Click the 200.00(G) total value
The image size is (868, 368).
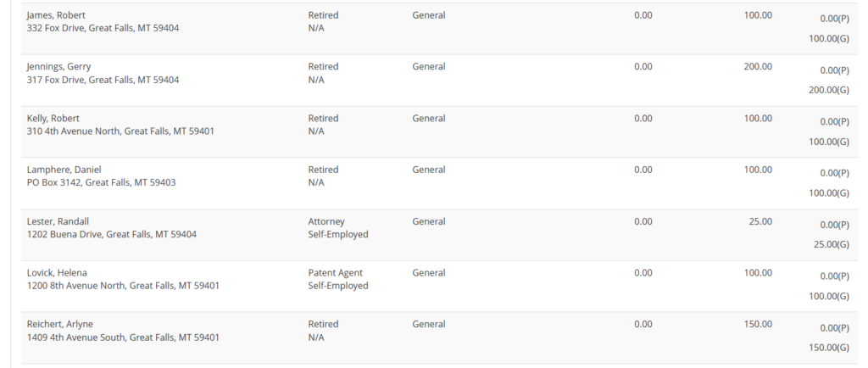pyautogui.click(x=829, y=90)
